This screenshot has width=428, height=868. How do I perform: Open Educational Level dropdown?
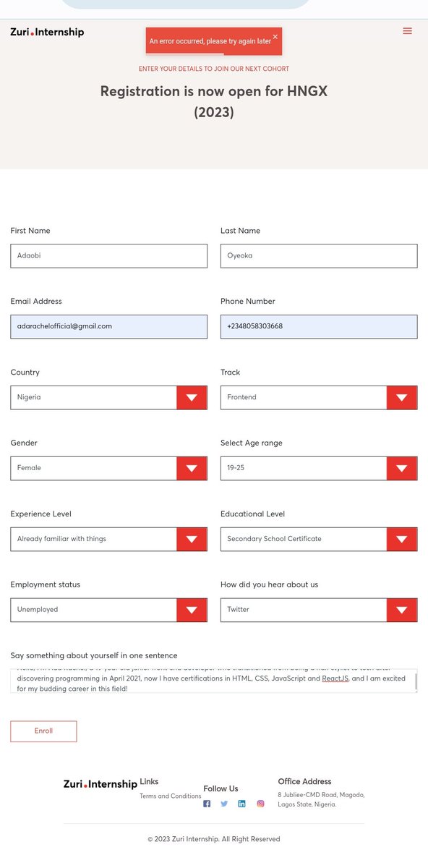tap(319, 539)
